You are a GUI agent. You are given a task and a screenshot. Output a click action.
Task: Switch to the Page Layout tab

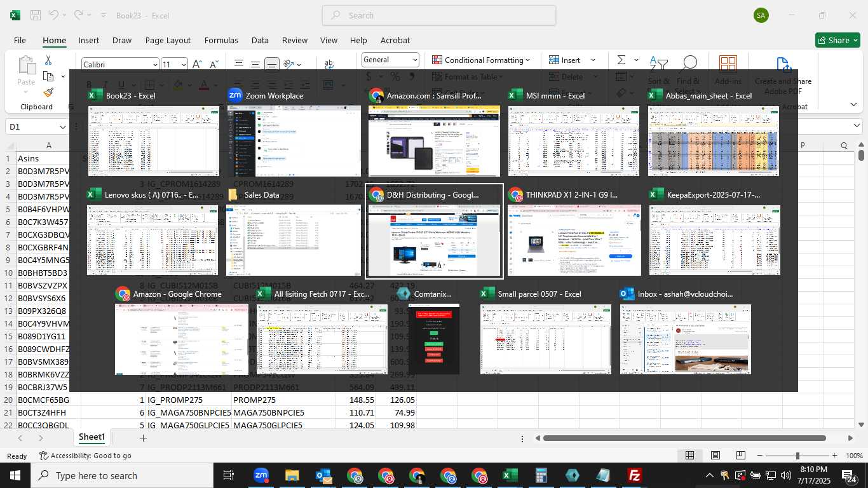168,40
